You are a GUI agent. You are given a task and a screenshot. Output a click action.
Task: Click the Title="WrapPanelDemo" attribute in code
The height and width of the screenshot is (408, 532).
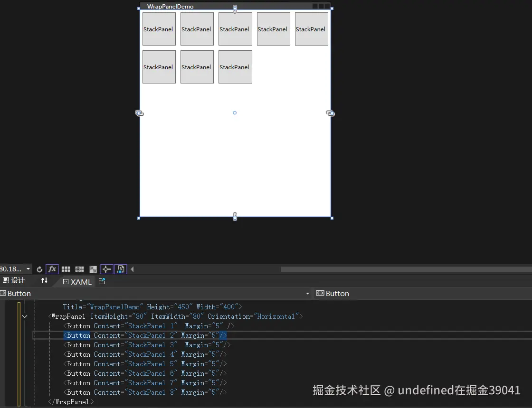pyautogui.click(x=103, y=307)
